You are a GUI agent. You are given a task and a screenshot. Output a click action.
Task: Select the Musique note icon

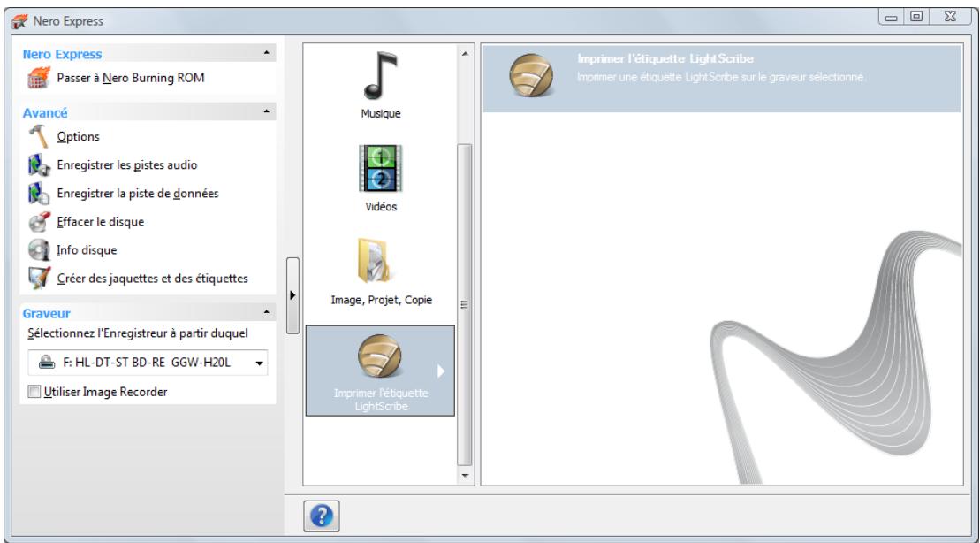pyautogui.click(x=381, y=75)
